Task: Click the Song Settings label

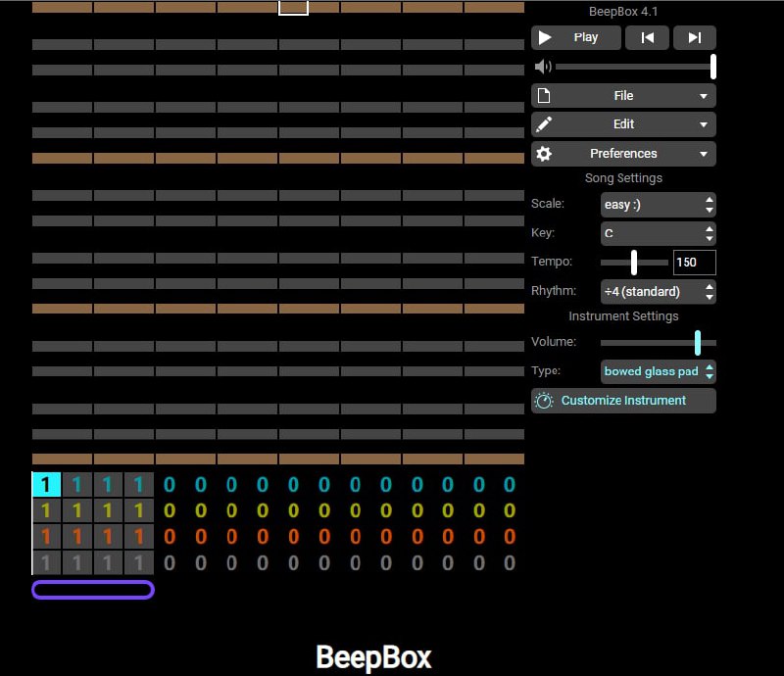Action: point(623,178)
